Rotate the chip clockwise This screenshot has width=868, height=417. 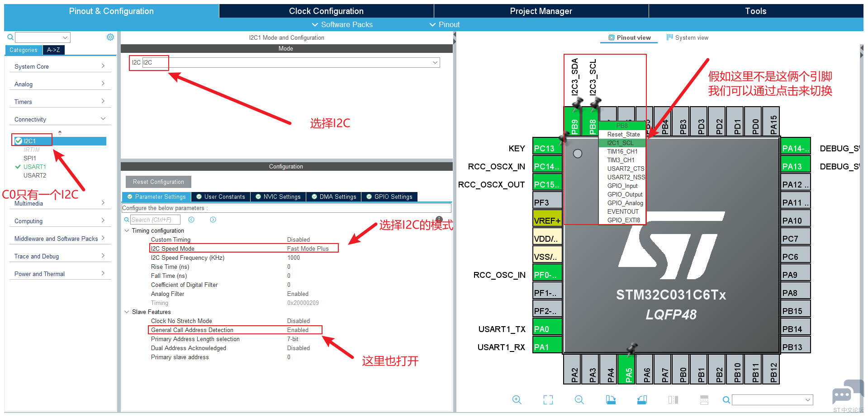pos(611,400)
